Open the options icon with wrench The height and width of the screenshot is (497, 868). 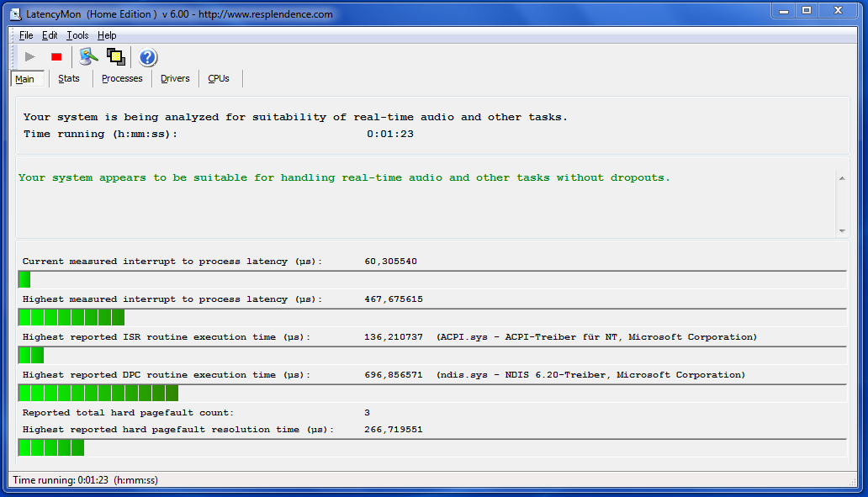88,57
